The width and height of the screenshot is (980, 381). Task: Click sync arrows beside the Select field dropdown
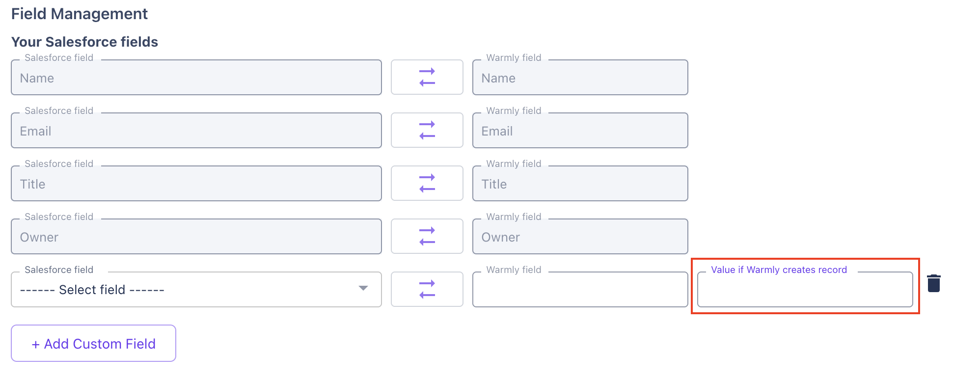coord(427,289)
